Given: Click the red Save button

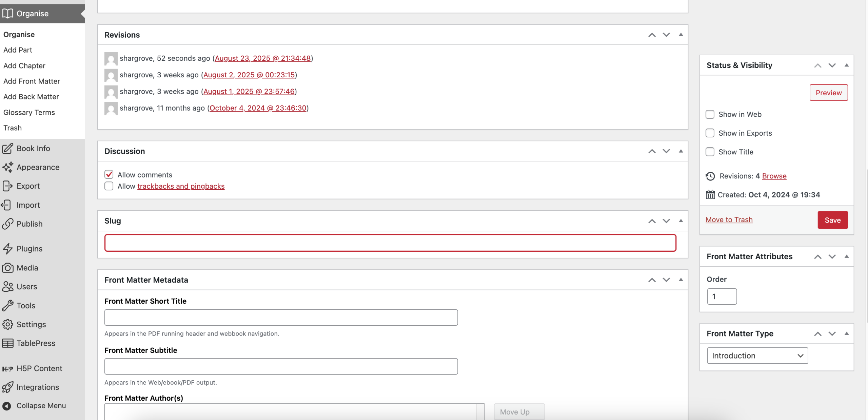Looking at the screenshot, I should 832,220.
